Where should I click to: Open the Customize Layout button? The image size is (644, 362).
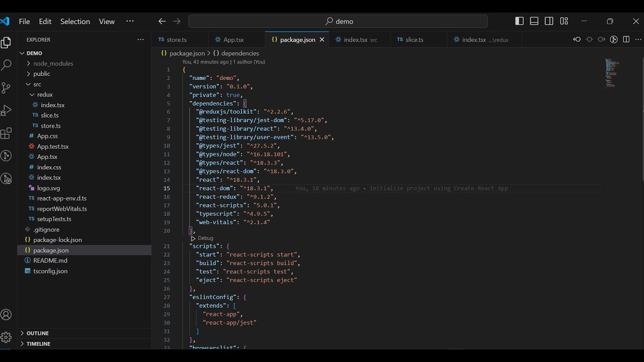click(x=564, y=21)
